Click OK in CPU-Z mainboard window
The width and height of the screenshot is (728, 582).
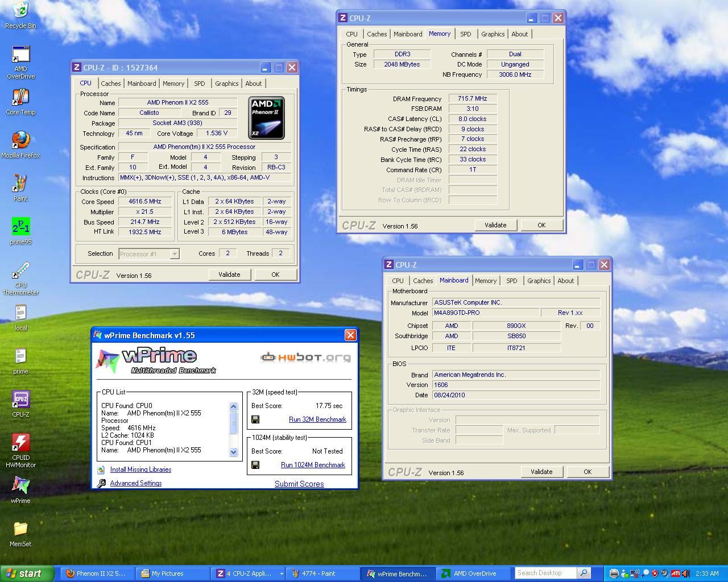(x=588, y=472)
